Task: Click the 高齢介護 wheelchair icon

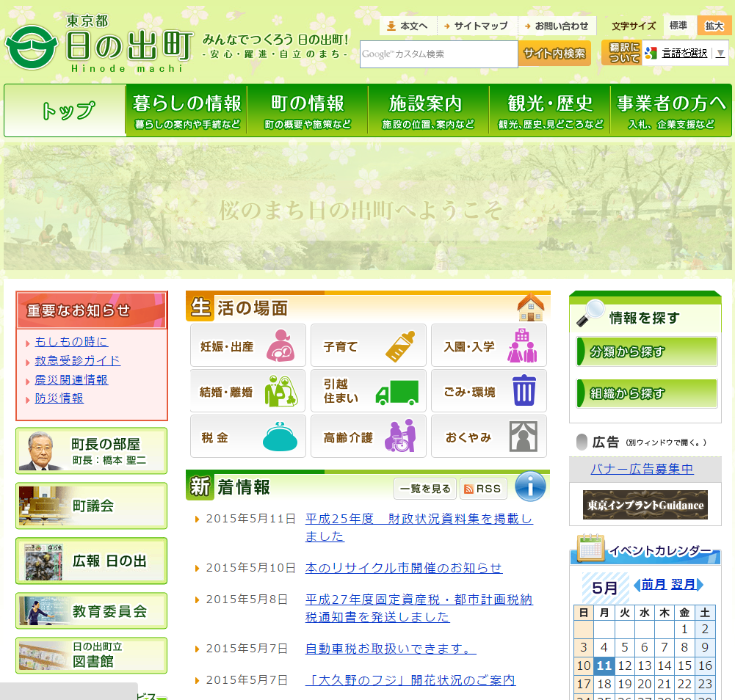Action: 400,436
